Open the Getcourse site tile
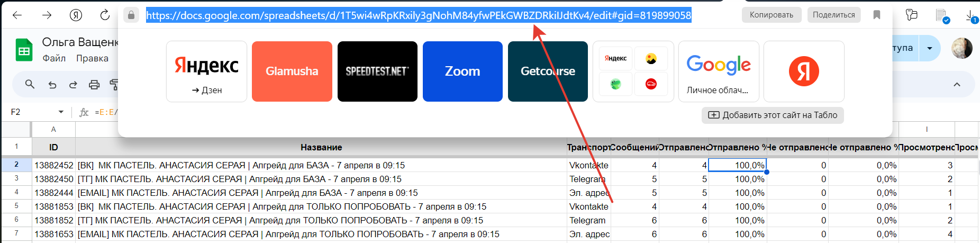The image size is (980, 243). click(548, 71)
